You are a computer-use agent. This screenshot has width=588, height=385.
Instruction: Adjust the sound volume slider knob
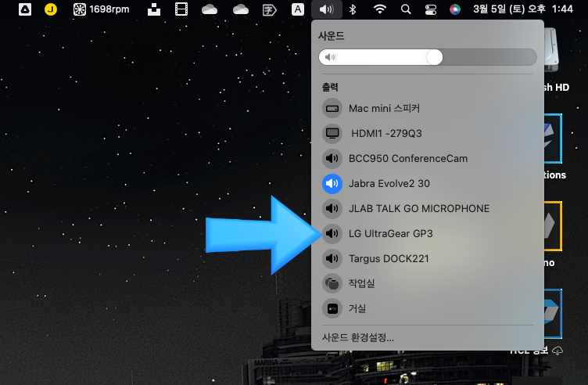[x=434, y=57]
